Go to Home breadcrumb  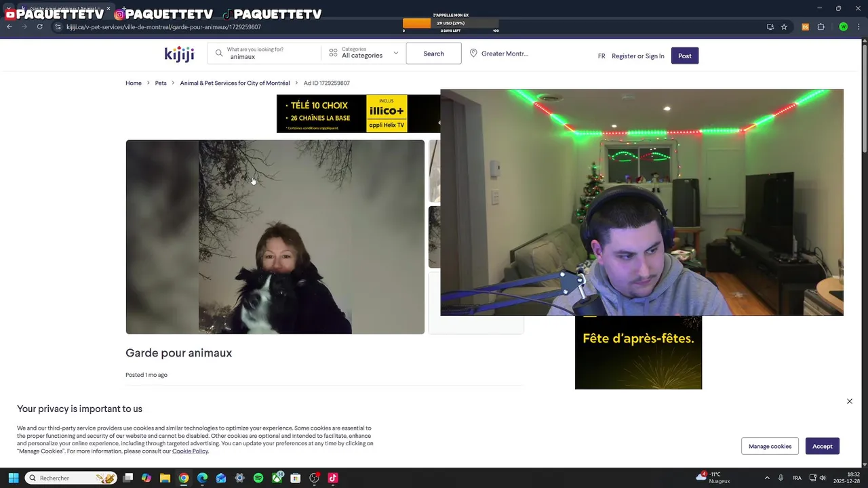click(134, 83)
